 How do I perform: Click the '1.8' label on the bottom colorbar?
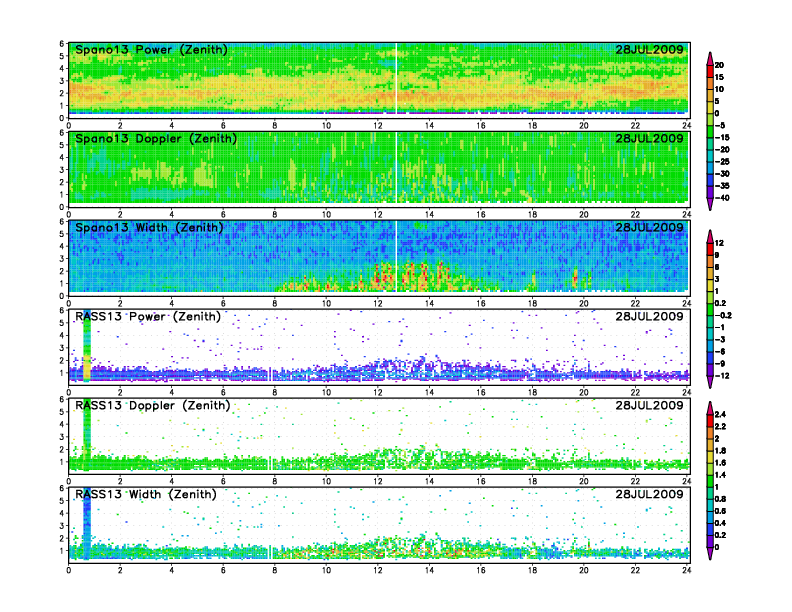point(720,451)
